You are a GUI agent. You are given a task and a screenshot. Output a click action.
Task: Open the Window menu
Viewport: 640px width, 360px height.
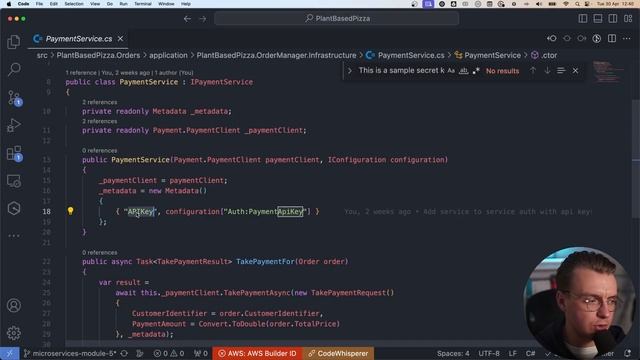click(166, 4)
